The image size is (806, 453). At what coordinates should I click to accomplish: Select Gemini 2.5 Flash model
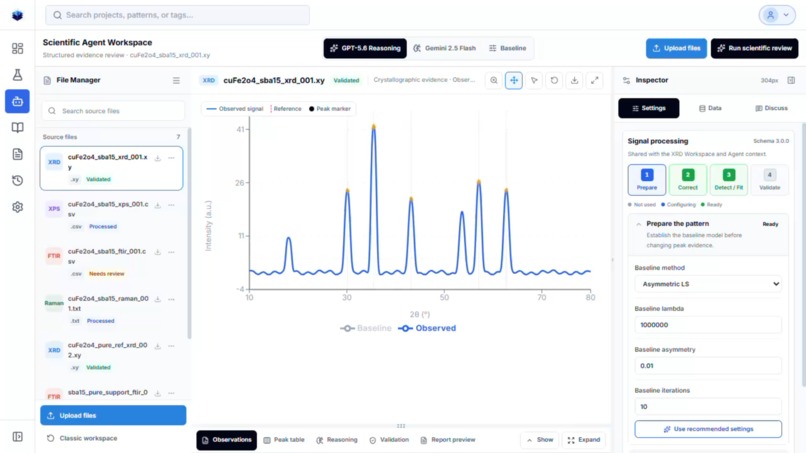[x=445, y=48]
